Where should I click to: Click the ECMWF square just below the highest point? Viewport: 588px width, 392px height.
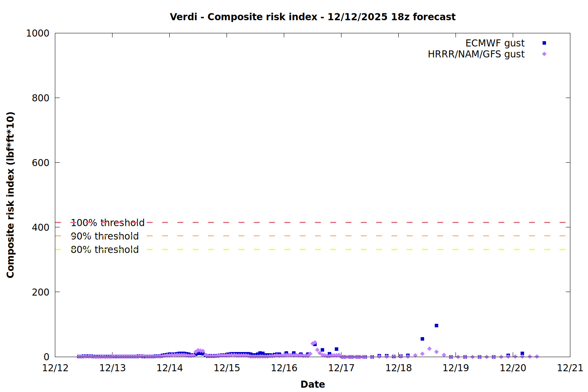click(422, 339)
